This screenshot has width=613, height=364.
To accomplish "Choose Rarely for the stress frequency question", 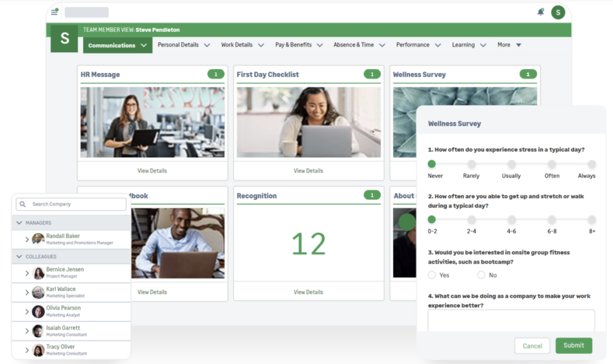I will click(472, 164).
